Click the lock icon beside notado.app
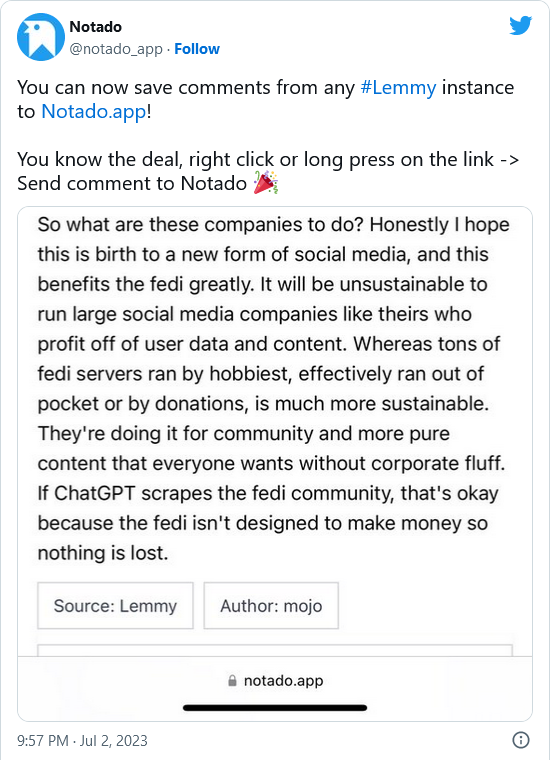Image resolution: width=550 pixels, height=760 pixels. pos(233,681)
